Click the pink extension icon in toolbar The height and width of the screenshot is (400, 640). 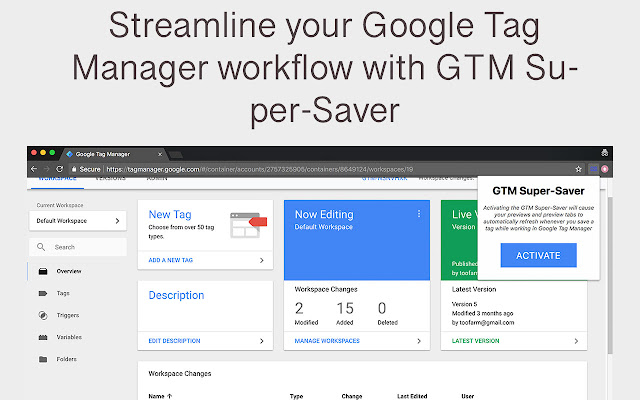(x=604, y=169)
